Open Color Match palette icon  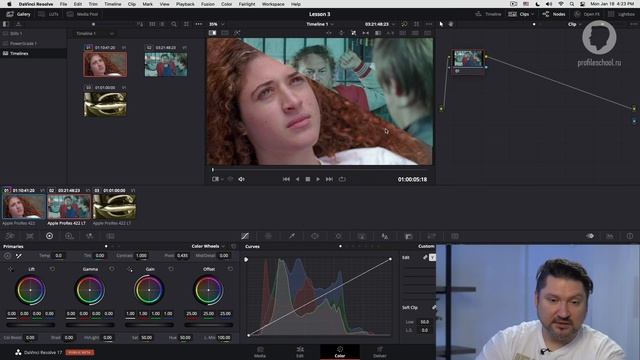click(x=30, y=236)
